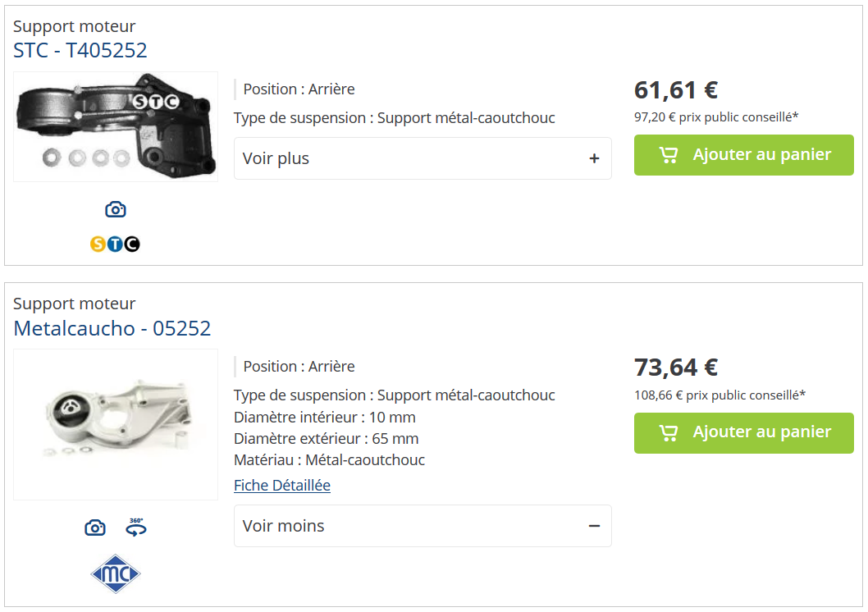Click the cart icon in the Metalcaucho add-to-cart button

tap(669, 432)
